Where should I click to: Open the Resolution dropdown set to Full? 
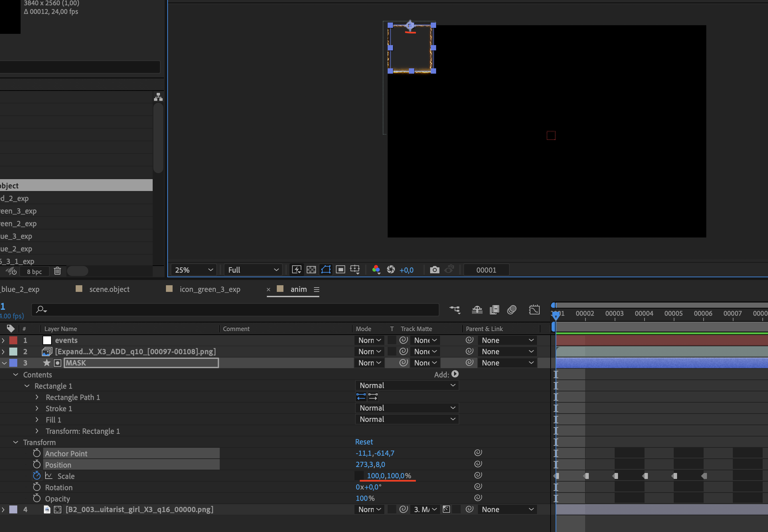pos(253,270)
